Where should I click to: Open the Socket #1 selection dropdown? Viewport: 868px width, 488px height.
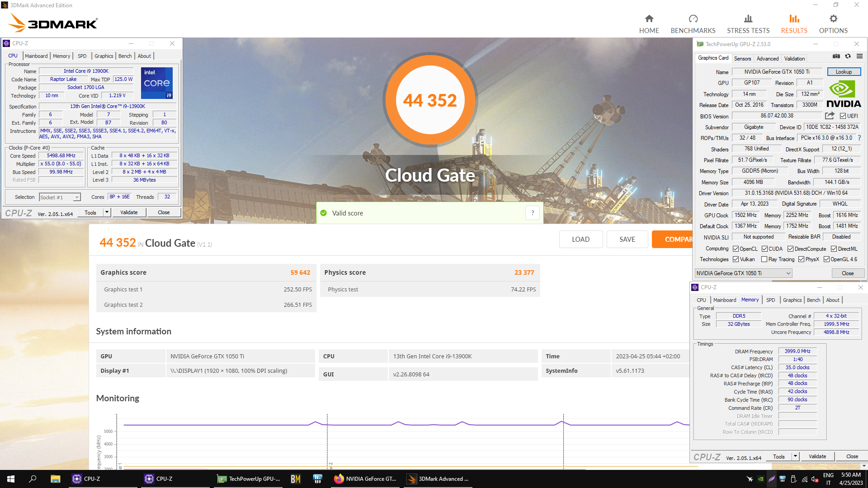tap(60, 197)
